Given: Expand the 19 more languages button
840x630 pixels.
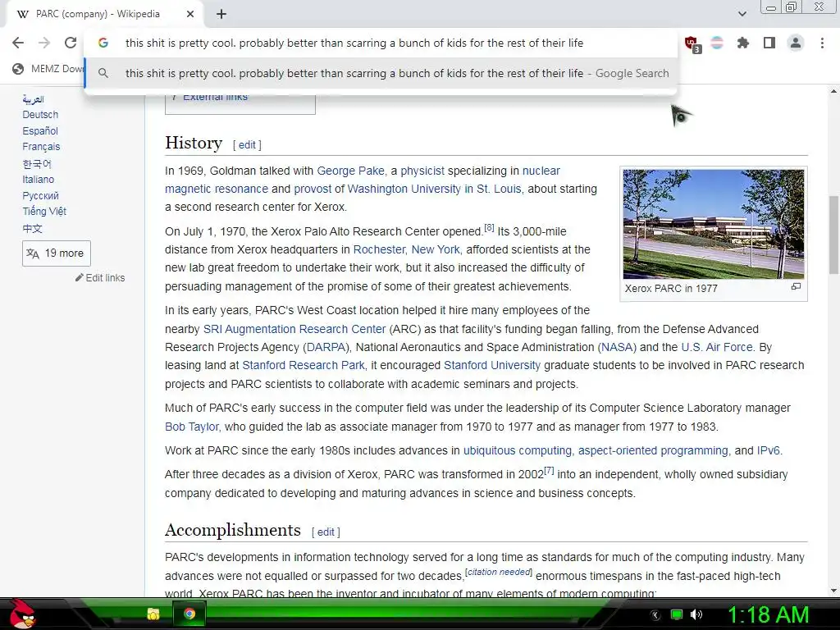Looking at the screenshot, I should click(57, 253).
